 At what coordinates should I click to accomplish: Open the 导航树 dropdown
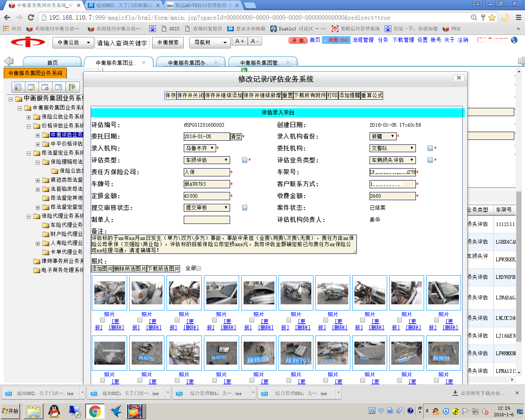[210, 42]
